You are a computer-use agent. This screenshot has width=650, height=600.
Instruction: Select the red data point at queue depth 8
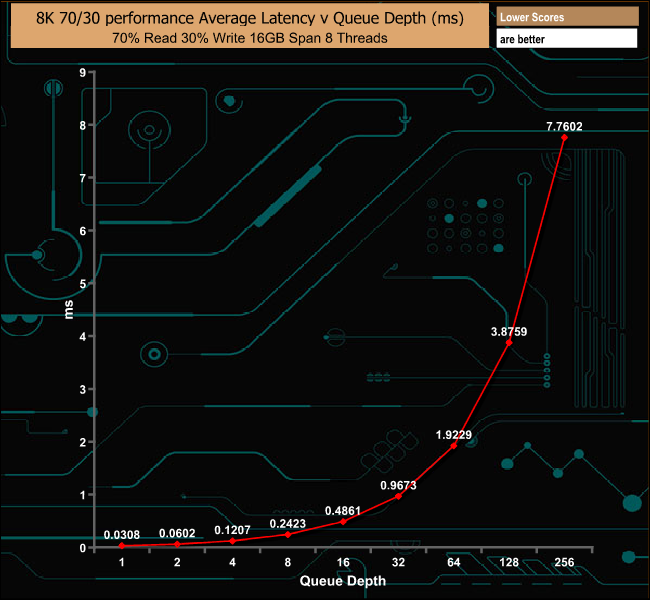(x=288, y=534)
